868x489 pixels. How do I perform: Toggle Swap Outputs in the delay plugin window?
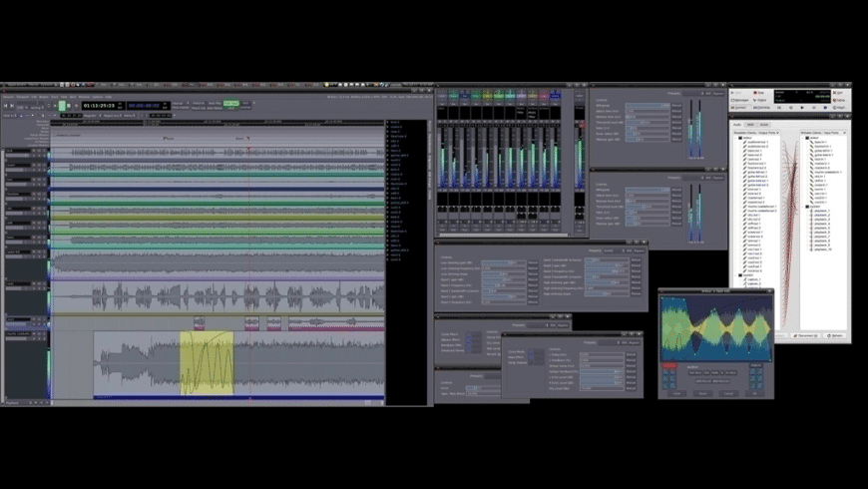tap(531, 362)
